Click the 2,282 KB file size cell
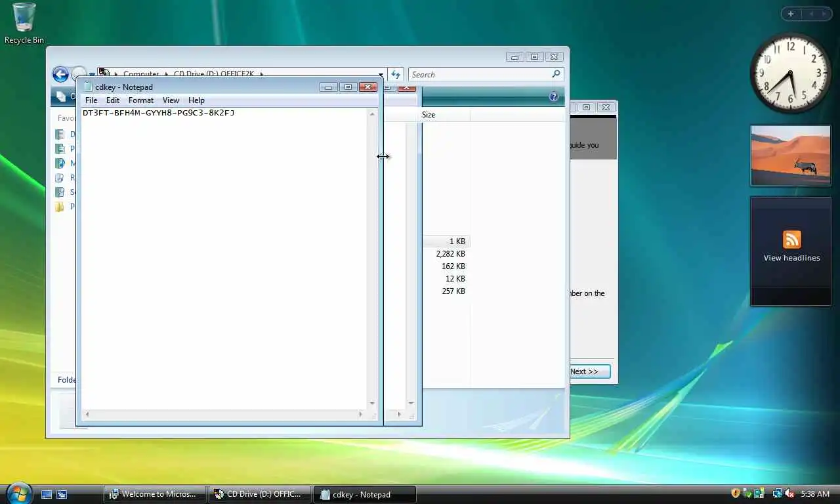Image resolution: width=840 pixels, height=504 pixels. click(450, 254)
